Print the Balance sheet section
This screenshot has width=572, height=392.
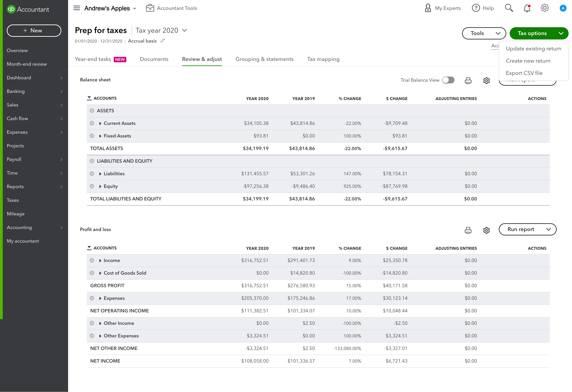coord(468,80)
